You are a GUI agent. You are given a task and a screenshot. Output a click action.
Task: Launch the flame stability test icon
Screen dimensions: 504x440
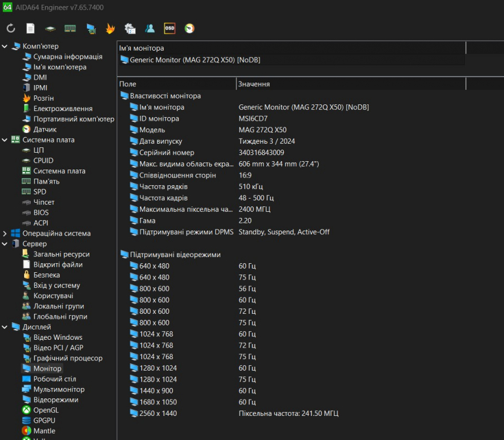click(x=110, y=28)
